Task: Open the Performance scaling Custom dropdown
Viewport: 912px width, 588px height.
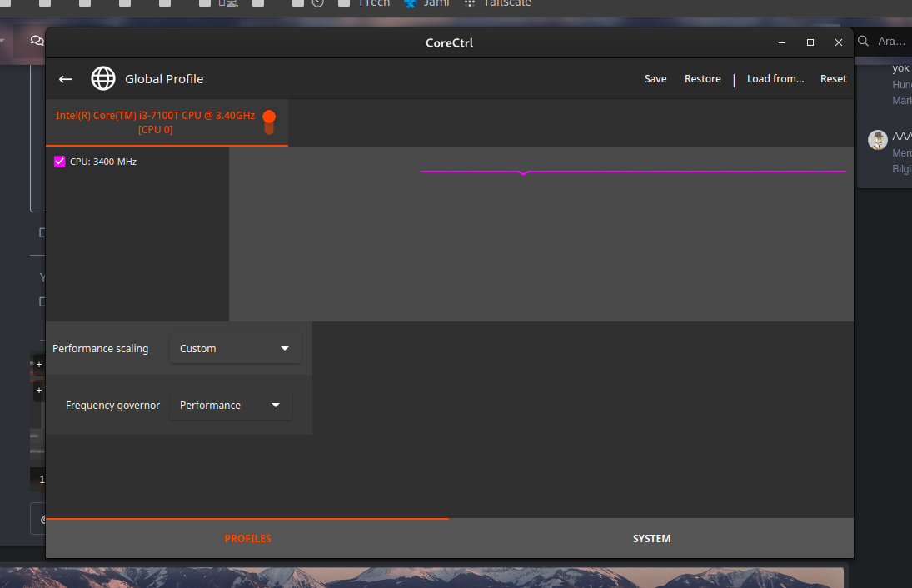Action: [x=235, y=348]
